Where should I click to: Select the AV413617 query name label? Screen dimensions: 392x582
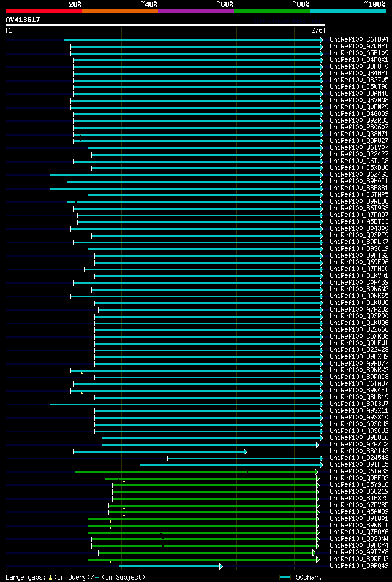click(x=23, y=20)
